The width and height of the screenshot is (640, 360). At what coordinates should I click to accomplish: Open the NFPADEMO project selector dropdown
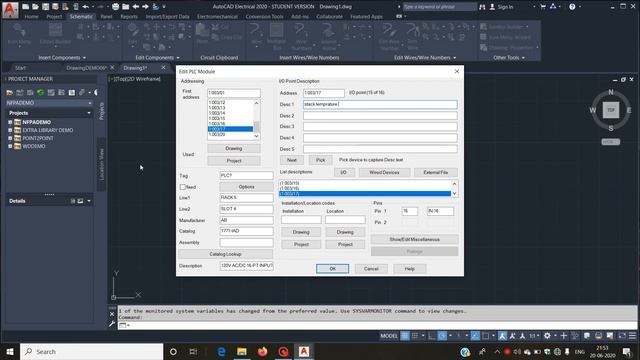click(49, 103)
